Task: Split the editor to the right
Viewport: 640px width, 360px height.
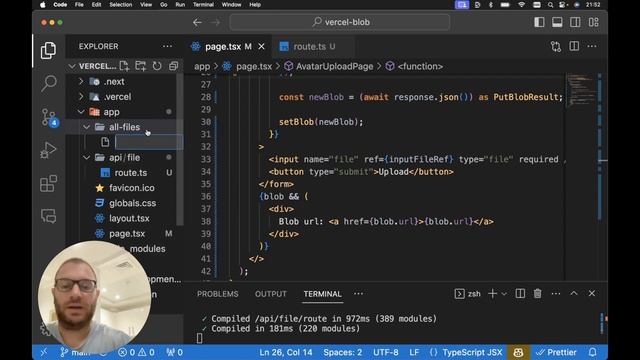Action: click(x=574, y=47)
